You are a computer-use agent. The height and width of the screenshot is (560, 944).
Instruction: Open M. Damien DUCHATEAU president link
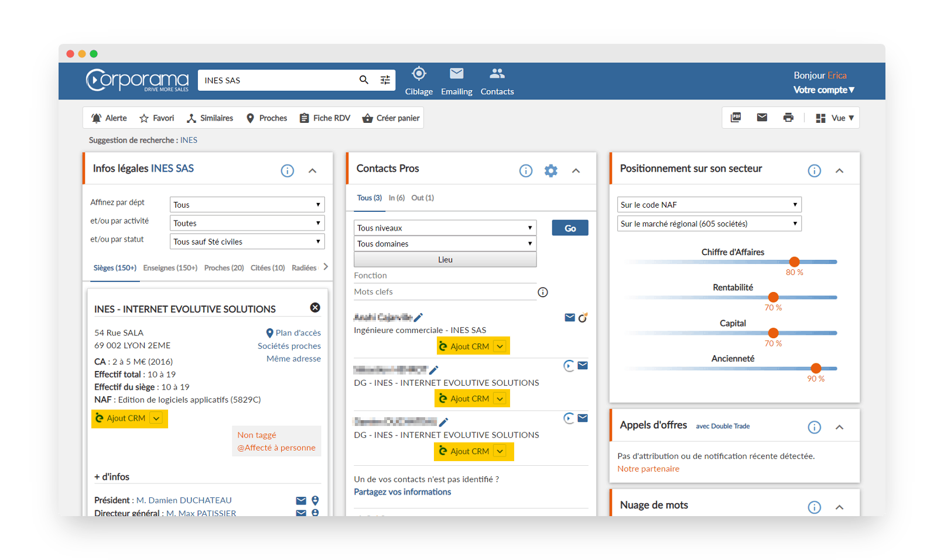pos(184,500)
